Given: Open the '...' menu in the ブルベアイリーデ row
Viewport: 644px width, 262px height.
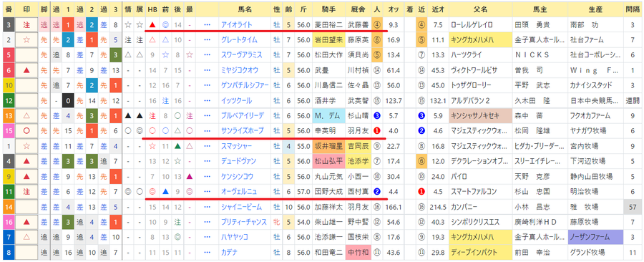Looking at the screenshot, I should click(207, 116).
